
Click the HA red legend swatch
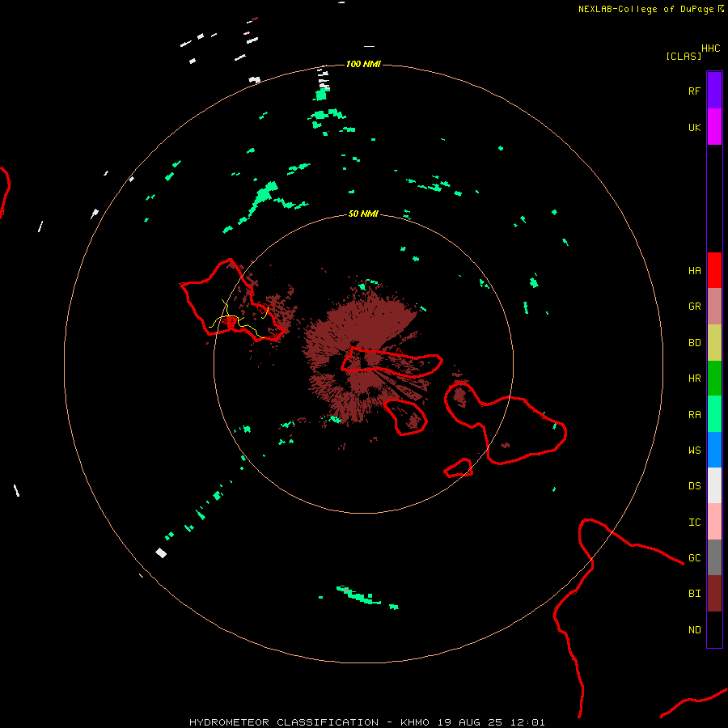[714, 270]
